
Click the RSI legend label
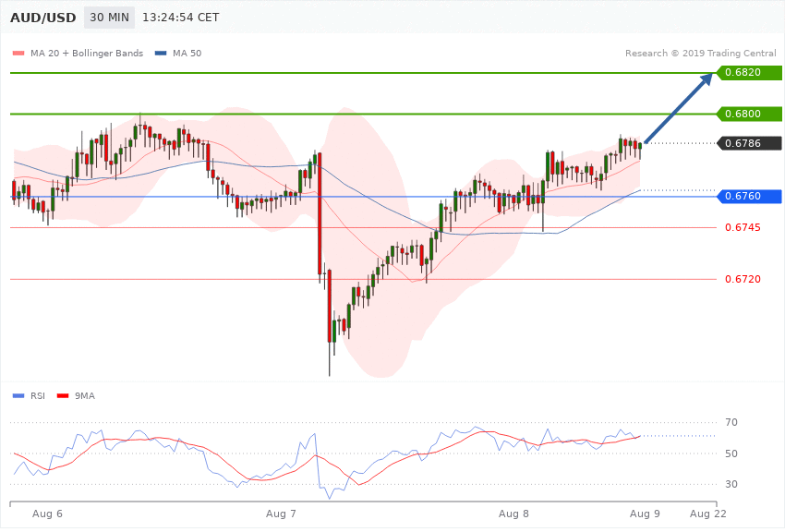(x=38, y=396)
